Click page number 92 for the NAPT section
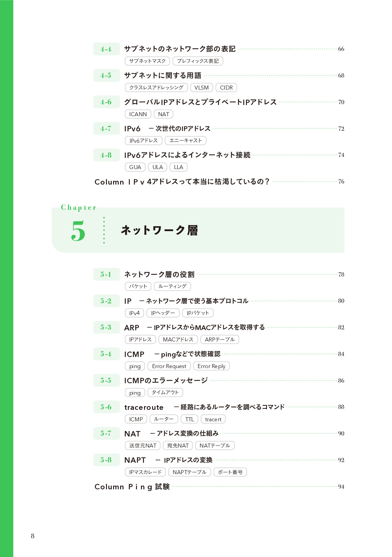Screen dimensions: 392x557 click(x=341, y=460)
